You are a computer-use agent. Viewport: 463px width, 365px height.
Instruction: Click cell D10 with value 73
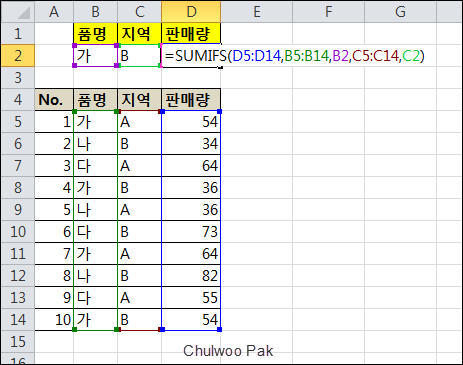tap(191, 232)
